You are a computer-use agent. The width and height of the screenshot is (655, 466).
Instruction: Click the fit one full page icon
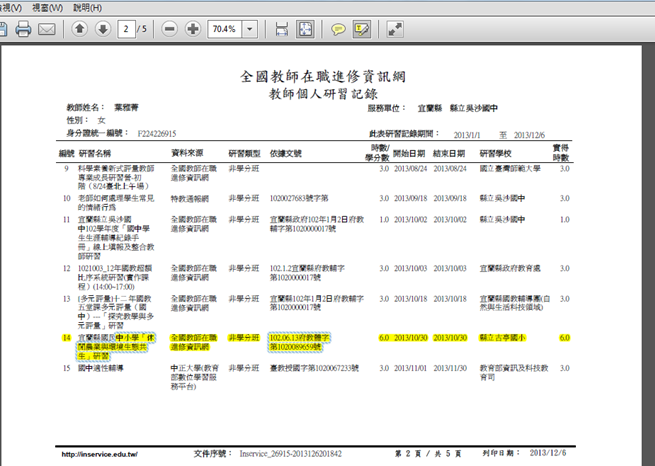coord(305,29)
